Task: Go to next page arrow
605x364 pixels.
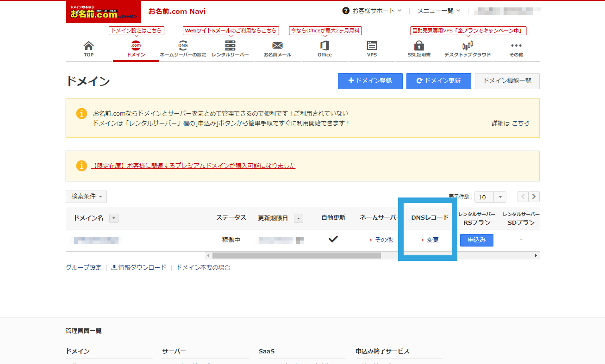Action: tap(534, 197)
